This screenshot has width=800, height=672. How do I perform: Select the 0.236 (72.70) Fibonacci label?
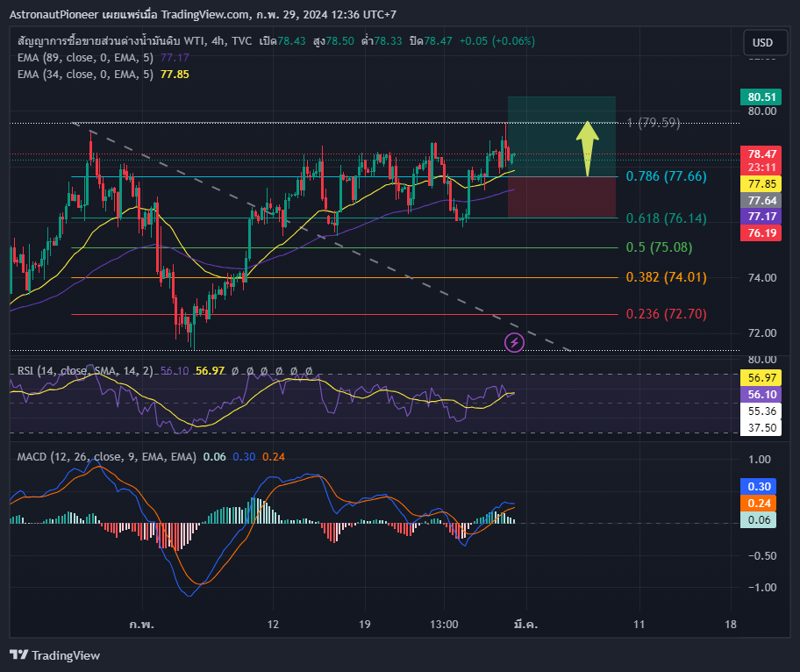coord(667,314)
